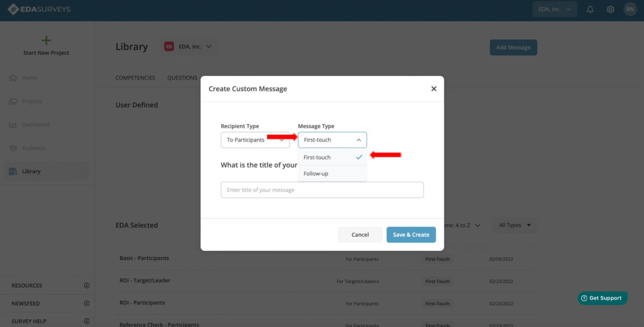The image size is (644, 327).
Task: Click the Dashboard chart icon
Action: [x=13, y=125]
